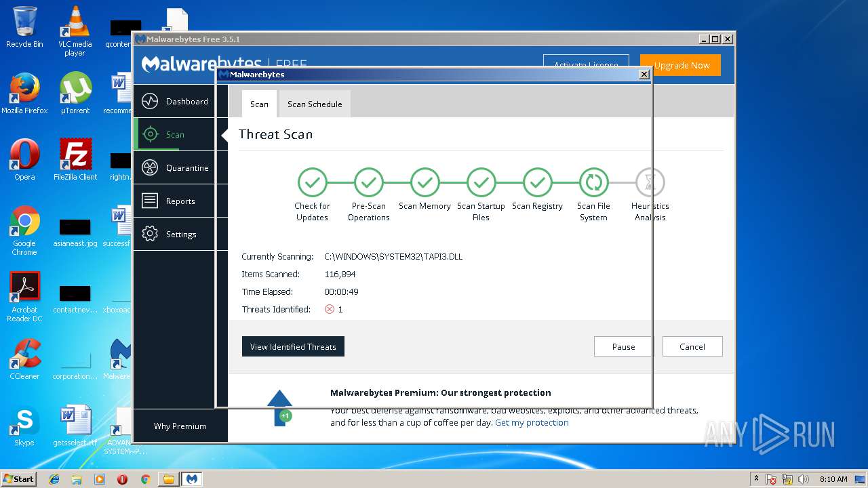Click the currently scanning file path text
The image size is (868, 488).
coord(393,257)
